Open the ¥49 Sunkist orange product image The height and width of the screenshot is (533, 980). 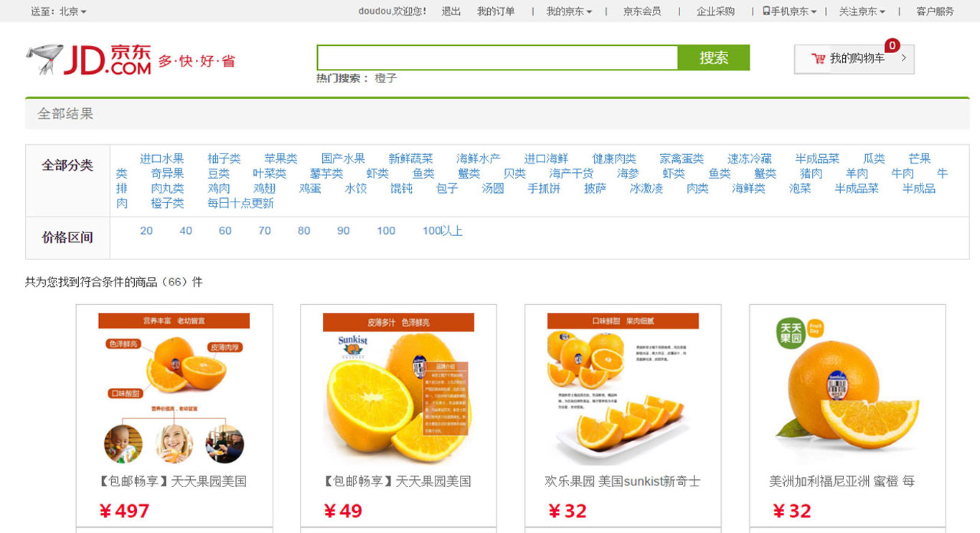[398, 387]
